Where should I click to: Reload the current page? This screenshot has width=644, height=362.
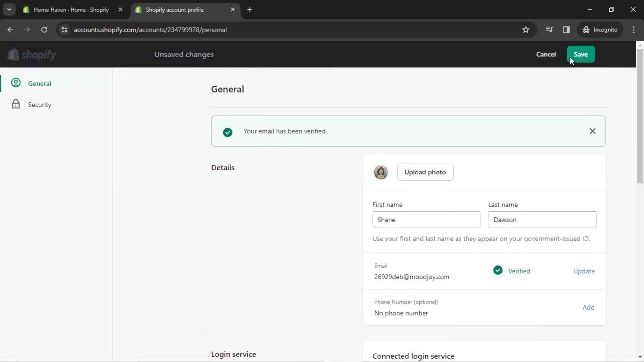pyautogui.click(x=44, y=30)
